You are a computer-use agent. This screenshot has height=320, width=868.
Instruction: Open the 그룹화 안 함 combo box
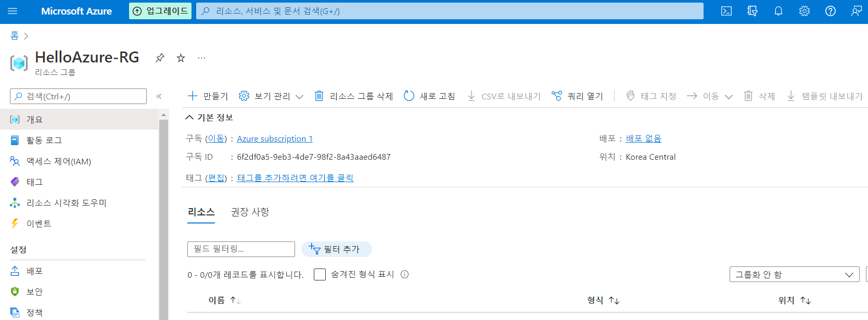[794, 274]
